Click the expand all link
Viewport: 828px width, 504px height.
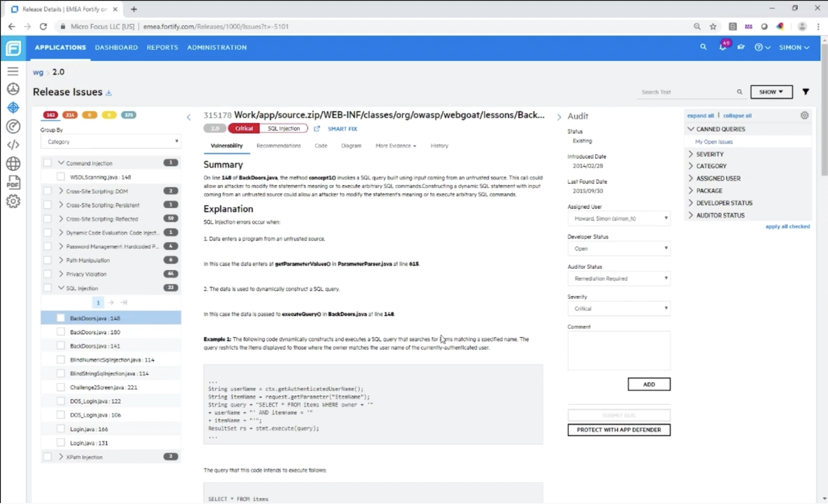(700, 116)
